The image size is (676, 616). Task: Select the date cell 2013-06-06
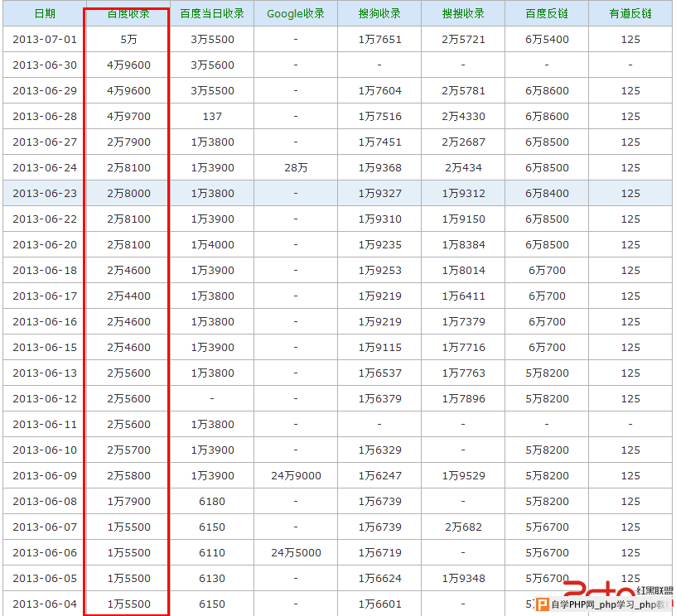pyautogui.click(x=45, y=553)
